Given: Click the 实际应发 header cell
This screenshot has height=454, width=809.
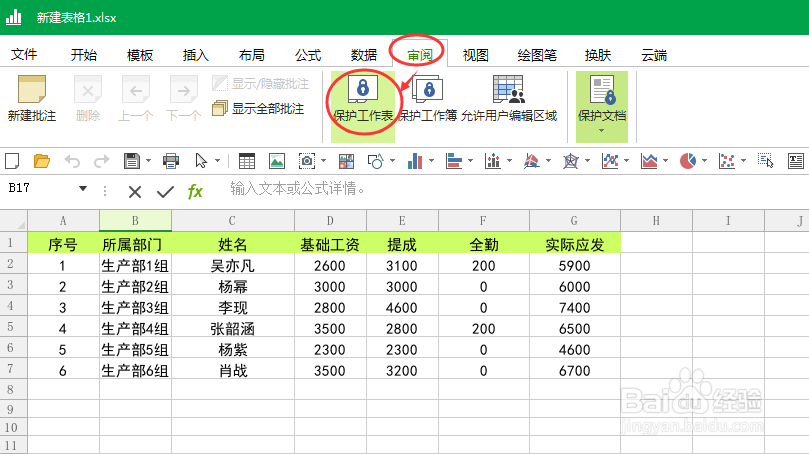Looking at the screenshot, I should coord(575,245).
